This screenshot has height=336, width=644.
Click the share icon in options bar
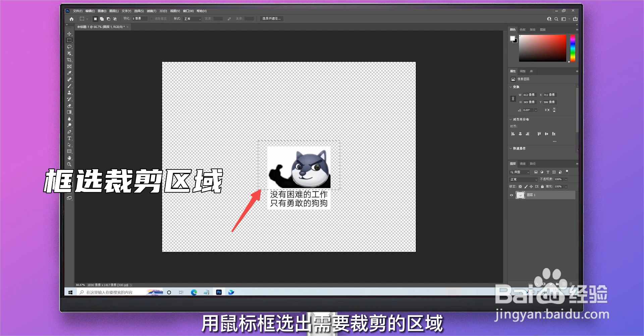coord(575,19)
